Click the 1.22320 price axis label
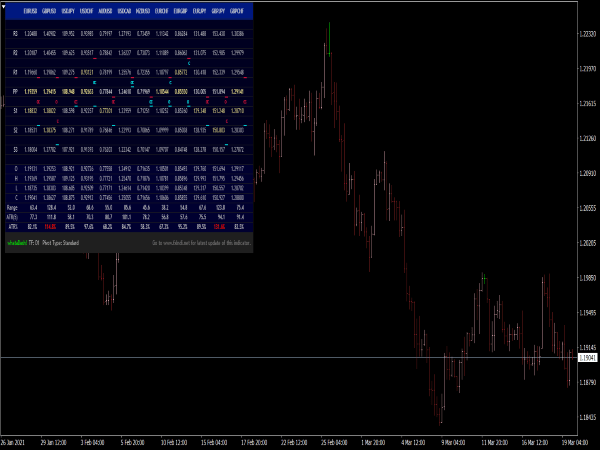 pos(587,34)
